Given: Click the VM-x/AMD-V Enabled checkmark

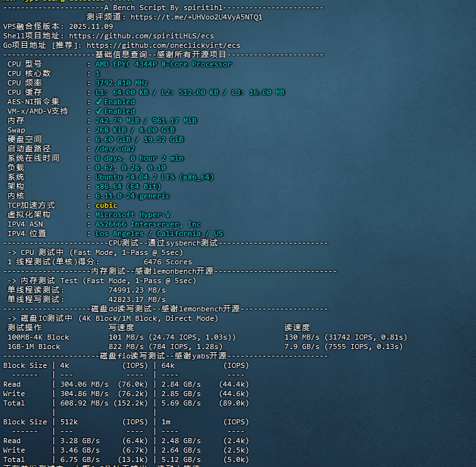Looking at the screenshot, I should 99,111.
